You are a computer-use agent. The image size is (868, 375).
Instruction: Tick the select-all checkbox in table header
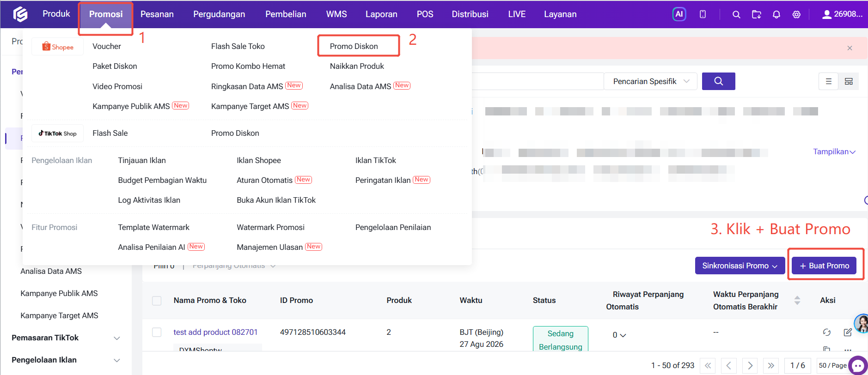coord(157,301)
